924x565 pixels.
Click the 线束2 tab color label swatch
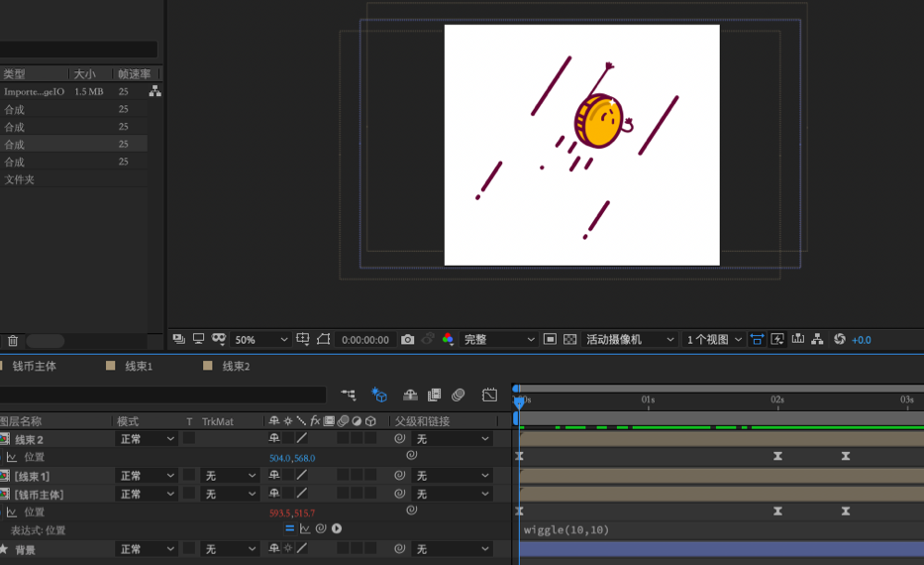[207, 366]
